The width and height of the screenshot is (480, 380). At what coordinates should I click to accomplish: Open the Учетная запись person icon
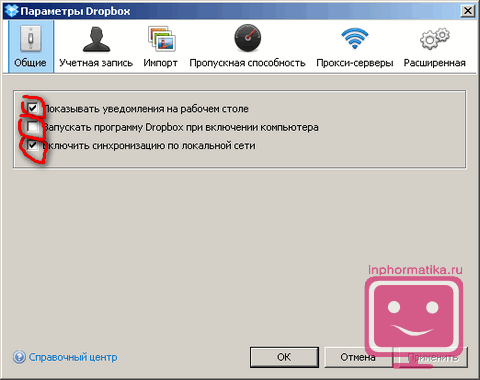coord(96,39)
